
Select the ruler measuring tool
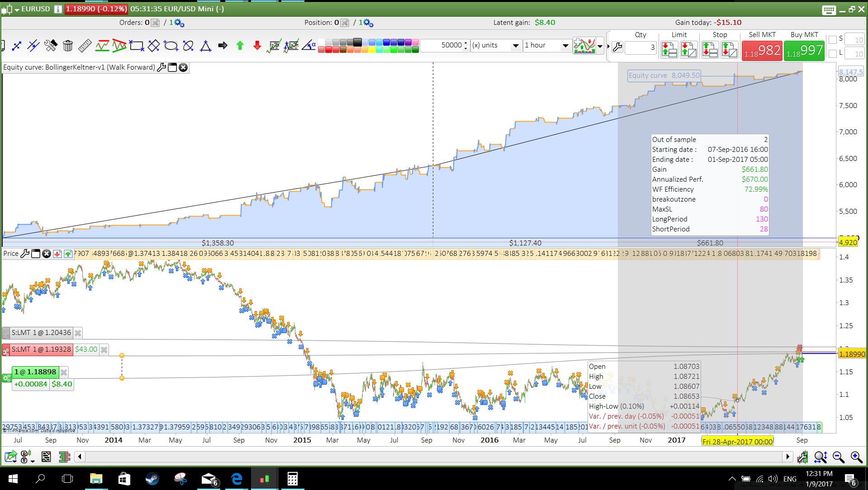click(85, 45)
